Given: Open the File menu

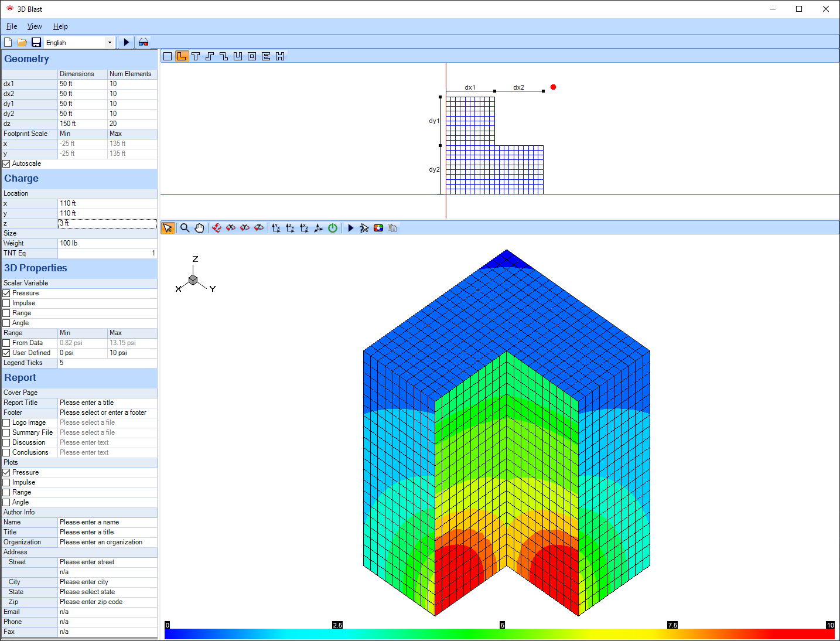Looking at the screenshot, I should pyautogui.click(x=12, y=26).
